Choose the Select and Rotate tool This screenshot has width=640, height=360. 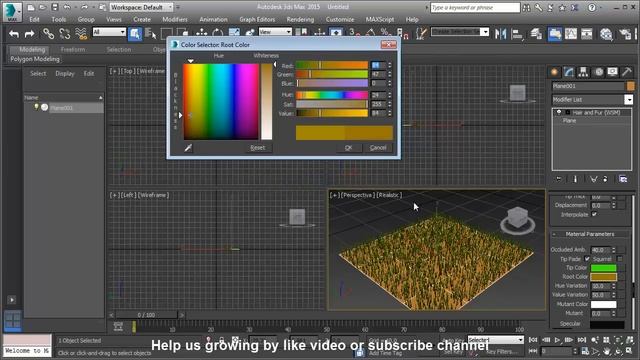click(x=218, y=33)
